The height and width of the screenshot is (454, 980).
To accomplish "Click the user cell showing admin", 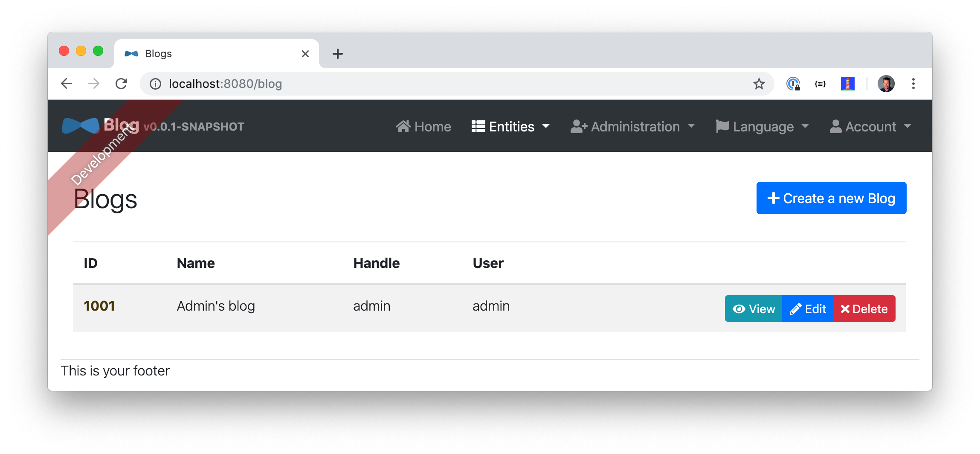I will click(x=491, y=306).
